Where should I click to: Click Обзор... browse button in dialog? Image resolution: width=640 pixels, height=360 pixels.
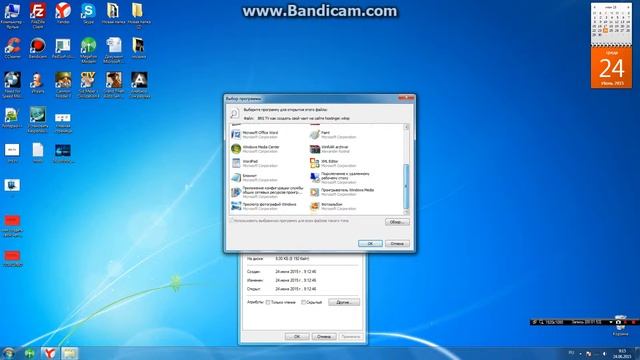click(x=397, y=222)
